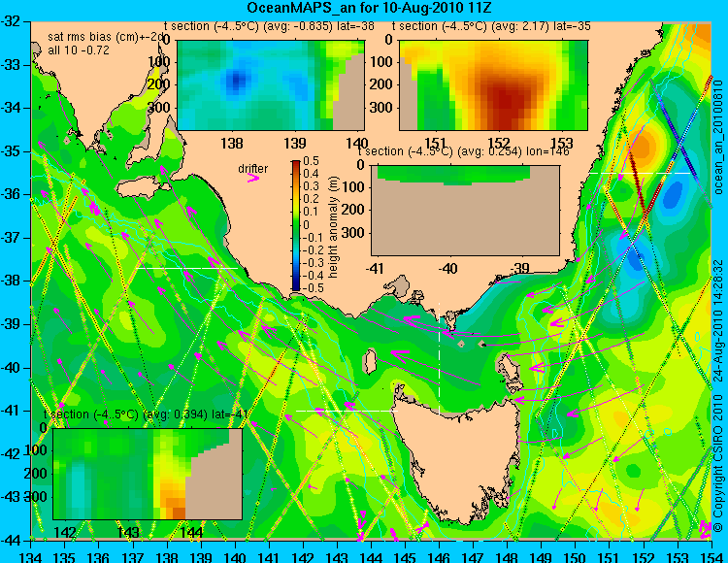
Task: Click the 'height anomaly (m)' colorbar label
Action: [333, 227]
